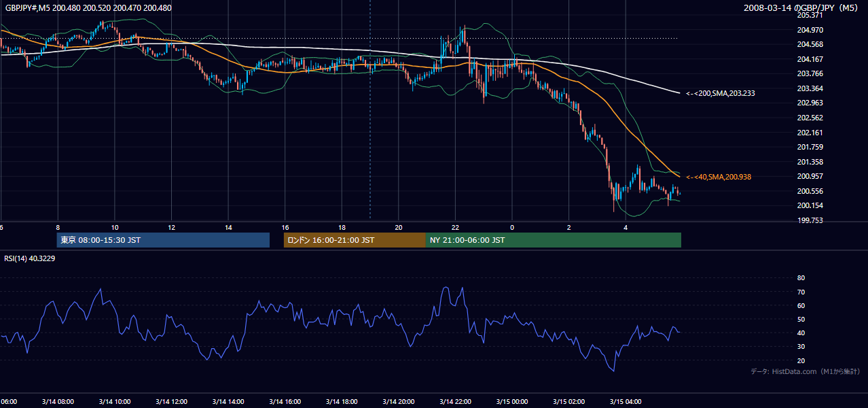Click the 3/14 22:00 time axis label
Viewport: 868px width, 408px height.
[x=455, y=402]
